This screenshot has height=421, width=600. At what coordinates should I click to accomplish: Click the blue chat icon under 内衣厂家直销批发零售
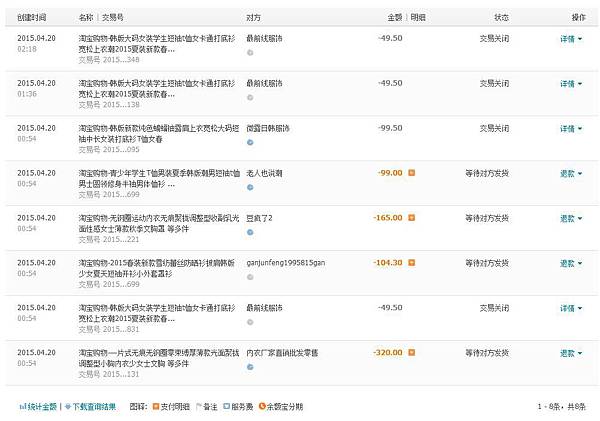[x=250, y=367]
